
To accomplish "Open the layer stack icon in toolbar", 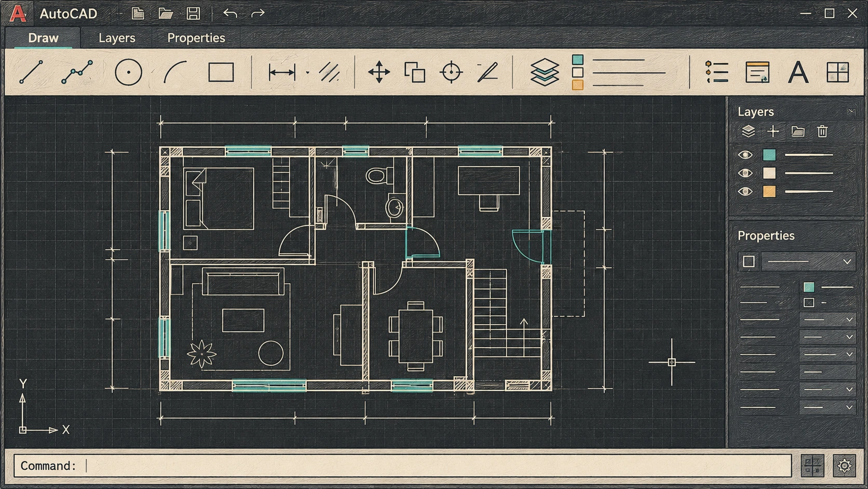I will pyautogui.click(x=545, y=72).
